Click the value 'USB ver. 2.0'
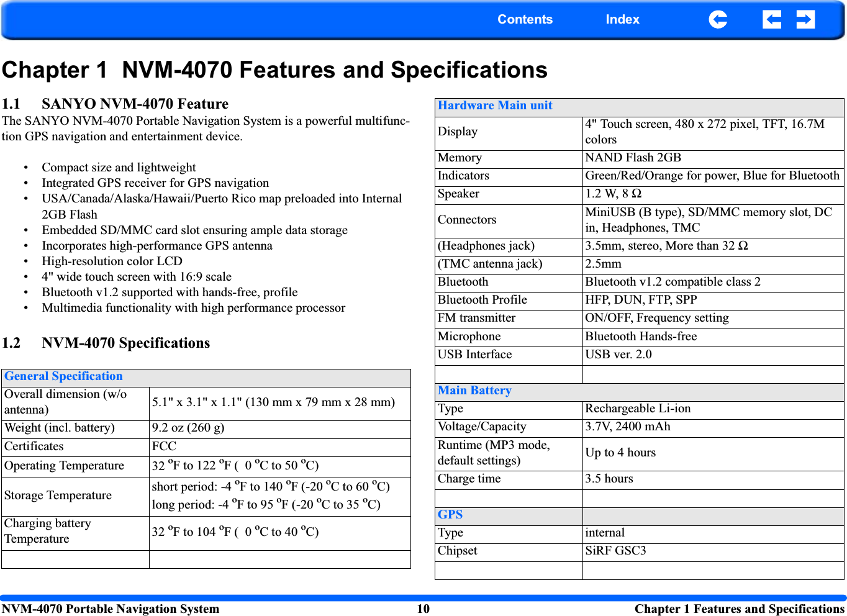 point(618,355)
